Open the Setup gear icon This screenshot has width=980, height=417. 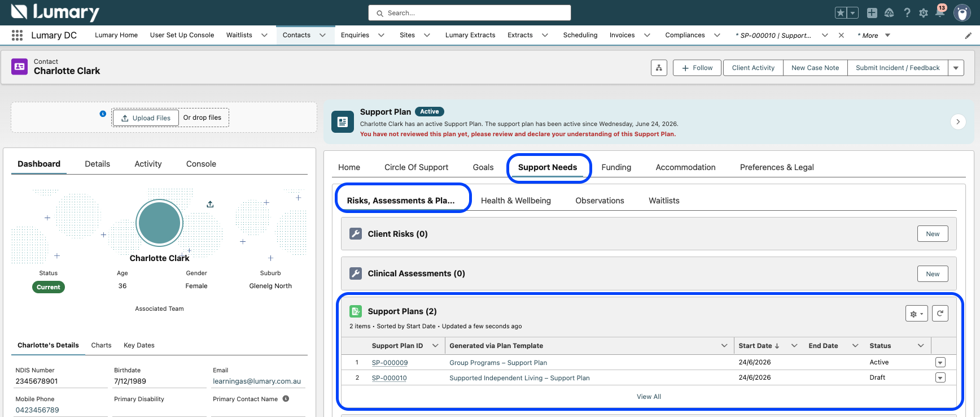tap(924, 13)
